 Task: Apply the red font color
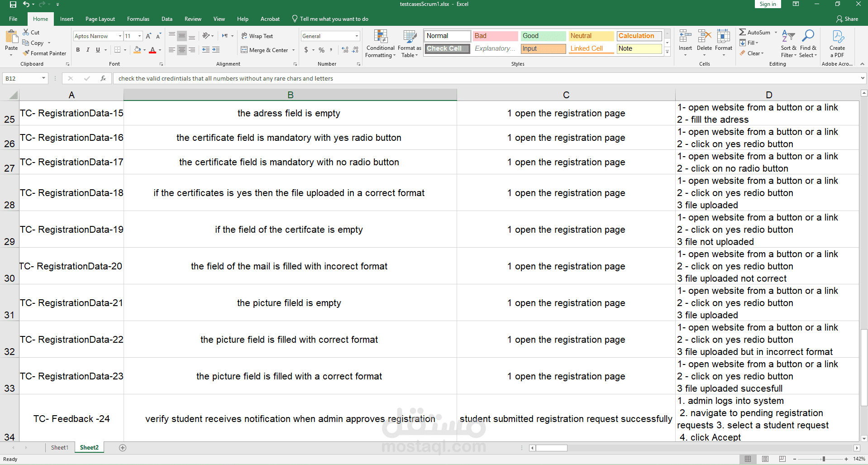153,50
